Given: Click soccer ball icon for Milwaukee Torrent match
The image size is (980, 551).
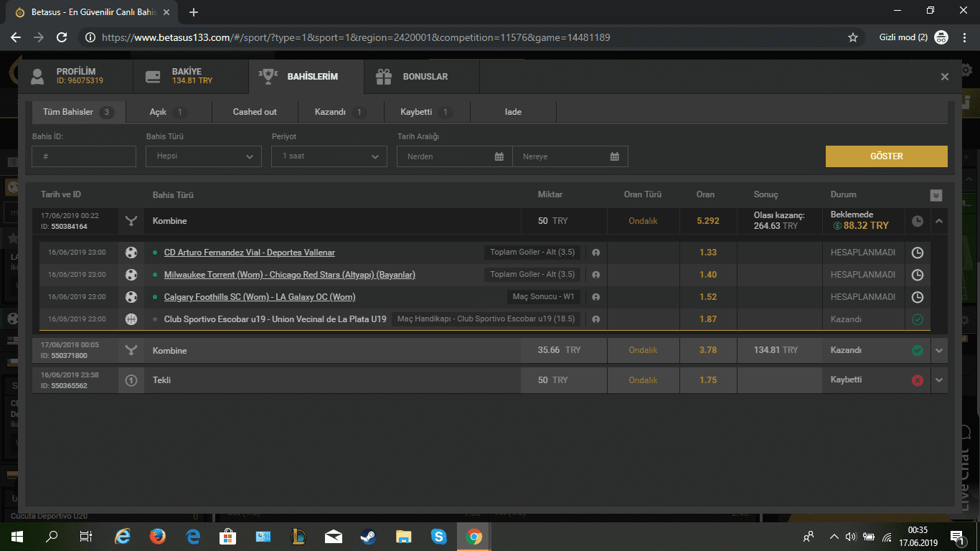Looking at the screenshot, I should click(131, 275).
